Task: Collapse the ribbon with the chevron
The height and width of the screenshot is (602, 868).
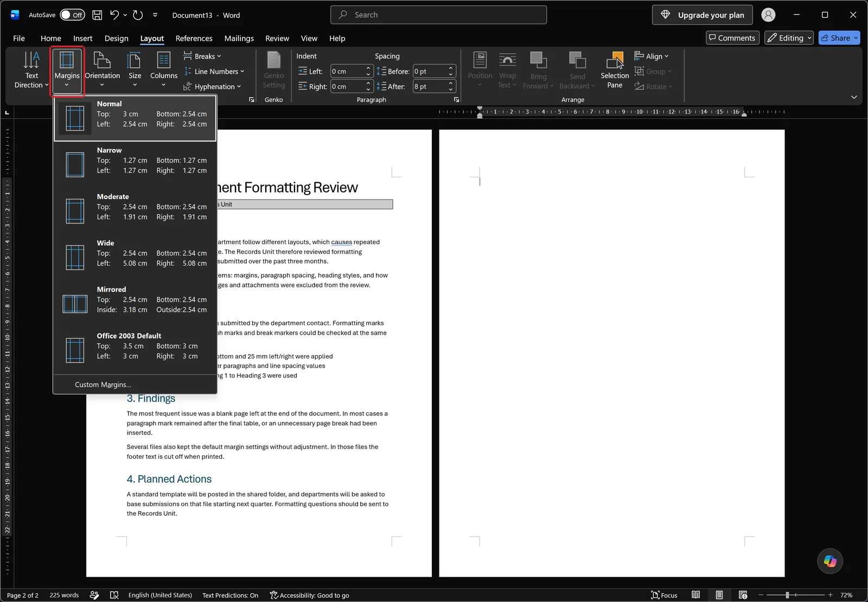Action: (x=854, y=97)
